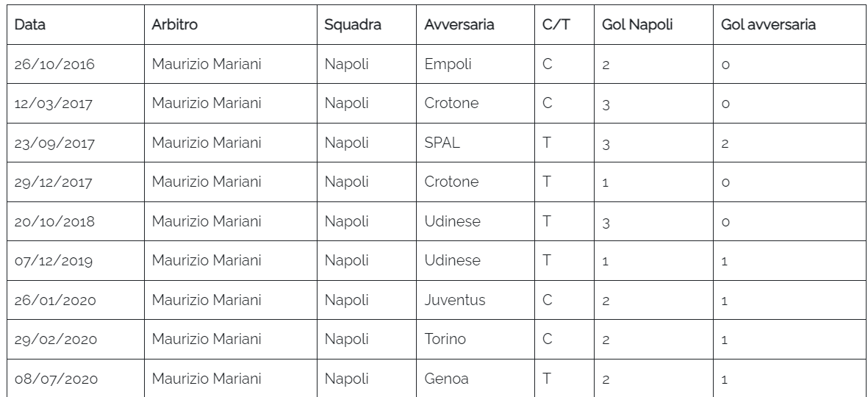Screen dimensions: 868x397
Task: Click the date 20/10/2018 cell
Action: pyautogui.click(x=54, y=221)
